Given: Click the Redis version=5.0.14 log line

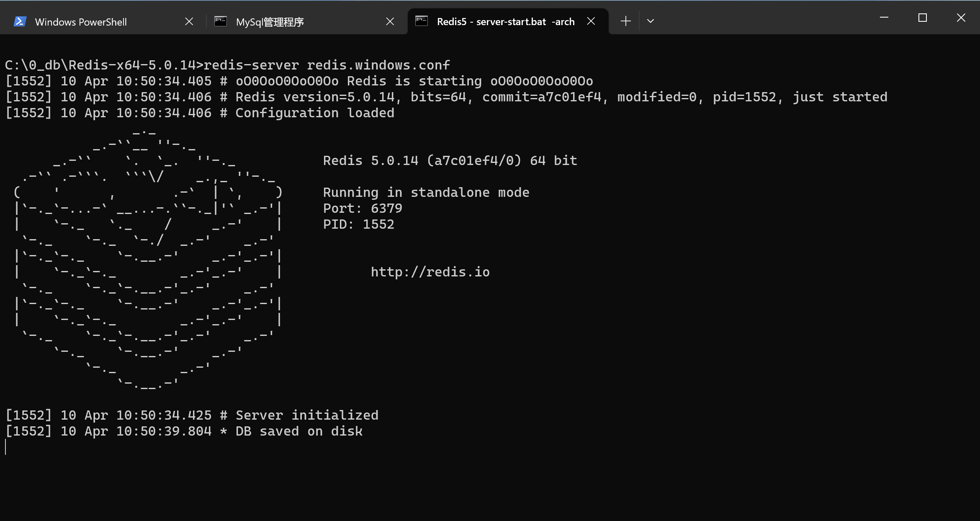Looking at the screenshot, I should [446, 97].
